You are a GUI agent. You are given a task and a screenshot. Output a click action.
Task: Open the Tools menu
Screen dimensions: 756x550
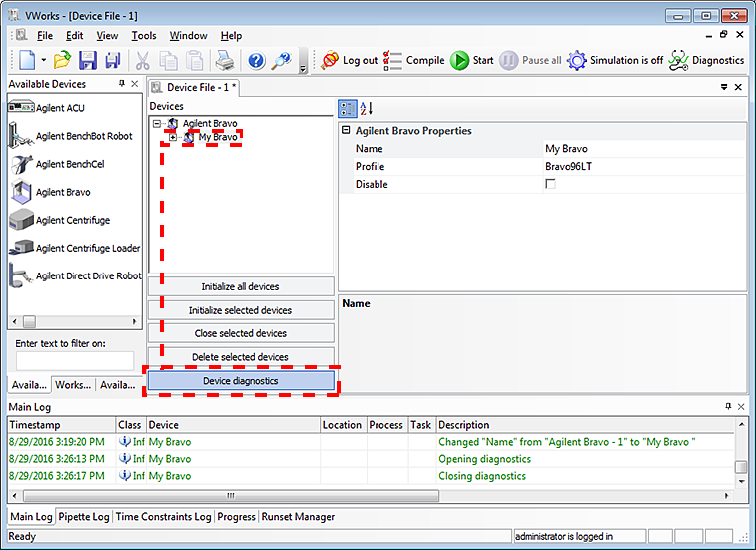point(144,36)
